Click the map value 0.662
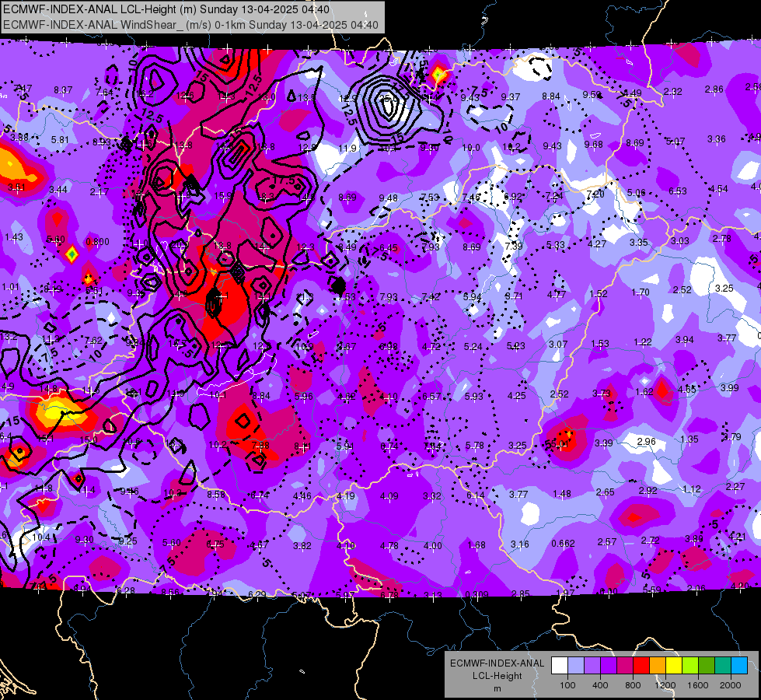 563,543
